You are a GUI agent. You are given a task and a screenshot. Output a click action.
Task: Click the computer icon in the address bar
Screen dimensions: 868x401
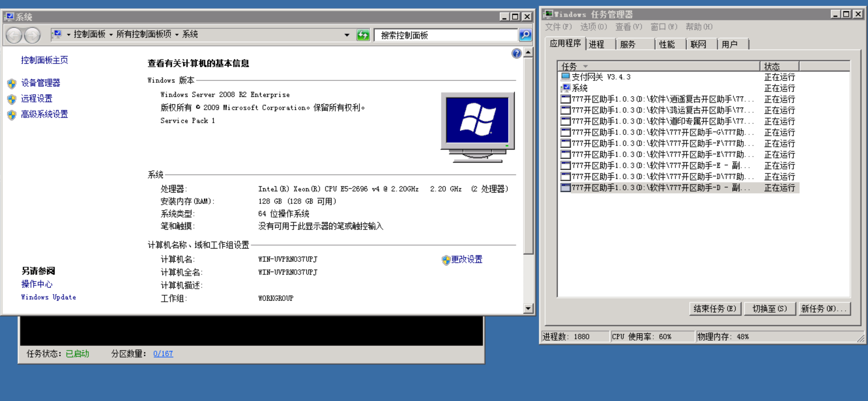pyautogui.click(x=58, y=34)
